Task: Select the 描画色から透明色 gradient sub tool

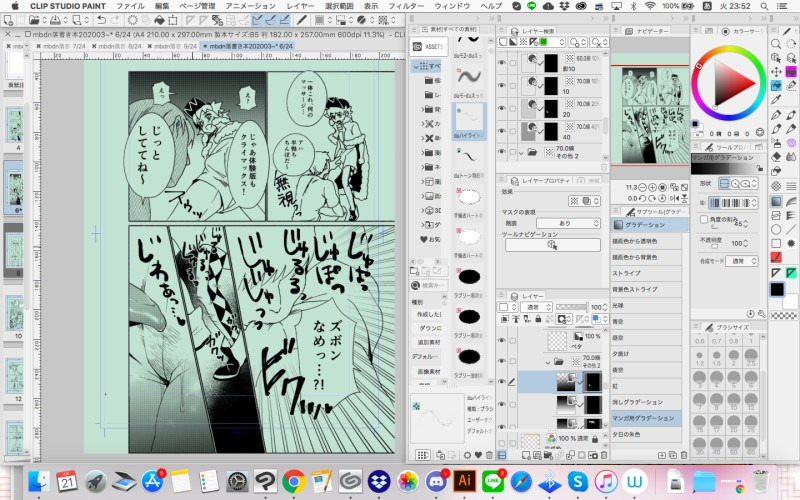Action: click(x=646, y=241)
